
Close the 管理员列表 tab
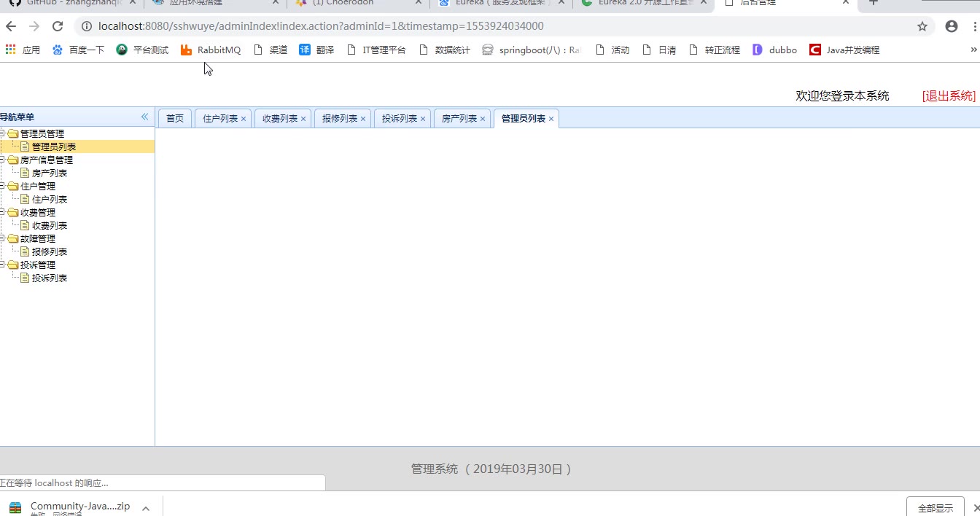pos(551,119)
